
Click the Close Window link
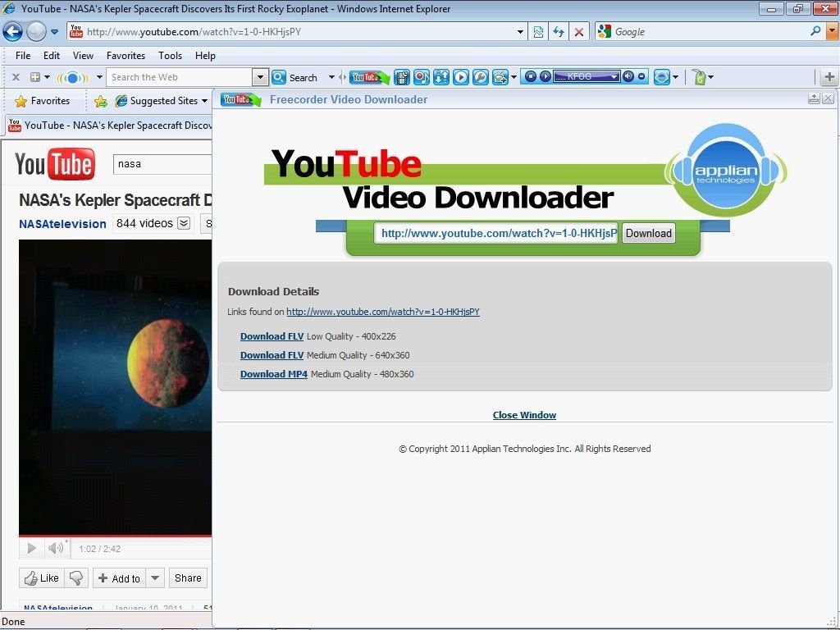coord(524,415)
